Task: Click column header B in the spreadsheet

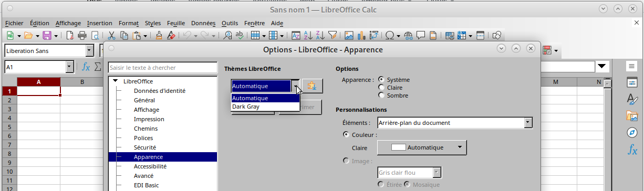Action: 82,82
